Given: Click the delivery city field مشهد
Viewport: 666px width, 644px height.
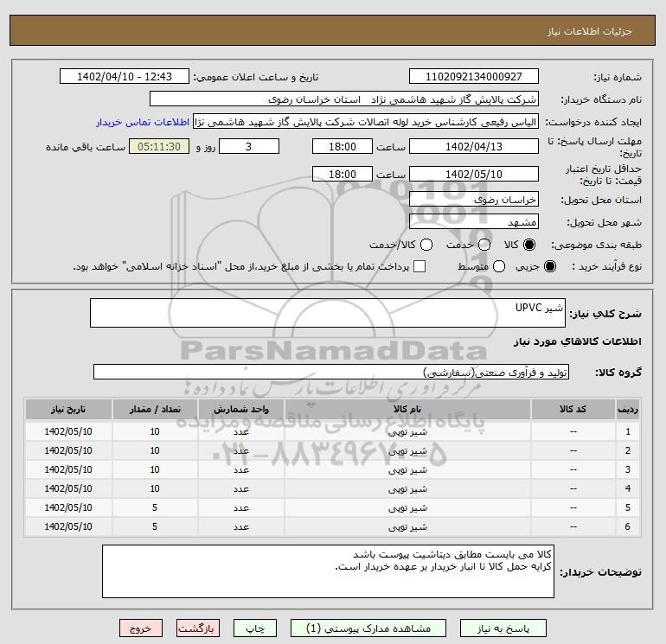Looking at the screenshot, I should [x=474, y=222].
